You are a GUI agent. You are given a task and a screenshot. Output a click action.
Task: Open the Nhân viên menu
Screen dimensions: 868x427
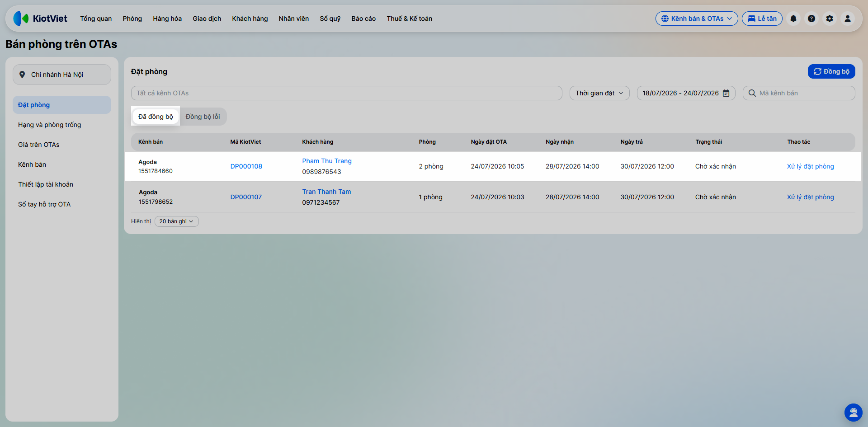(294, 19)
